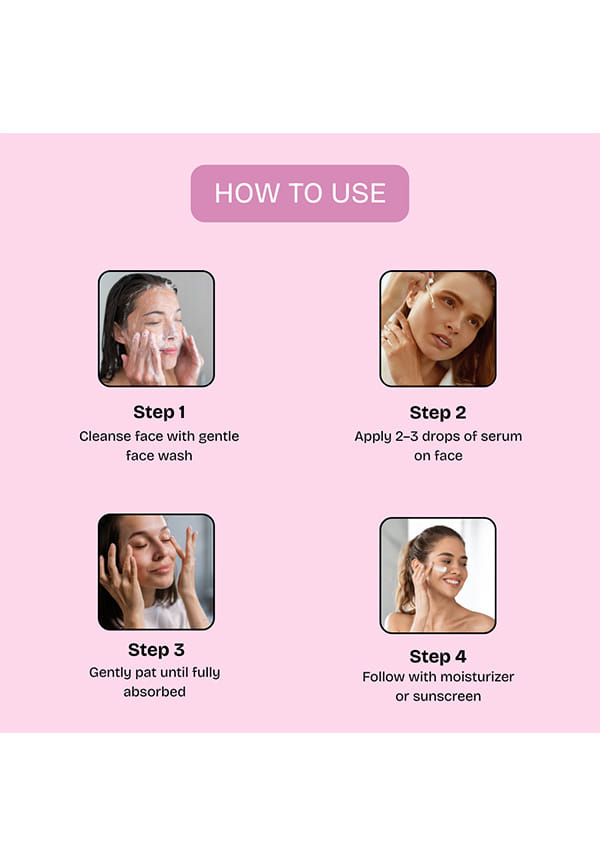The width and height of the screenshot is (600, 866).
Task: Open the Step 1 face washing photo
Action: tap(156, 329)
